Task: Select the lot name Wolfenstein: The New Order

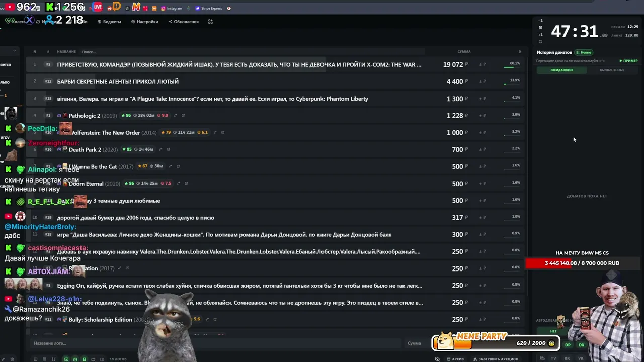Action: pyautogui.click(x=105, y=133)
